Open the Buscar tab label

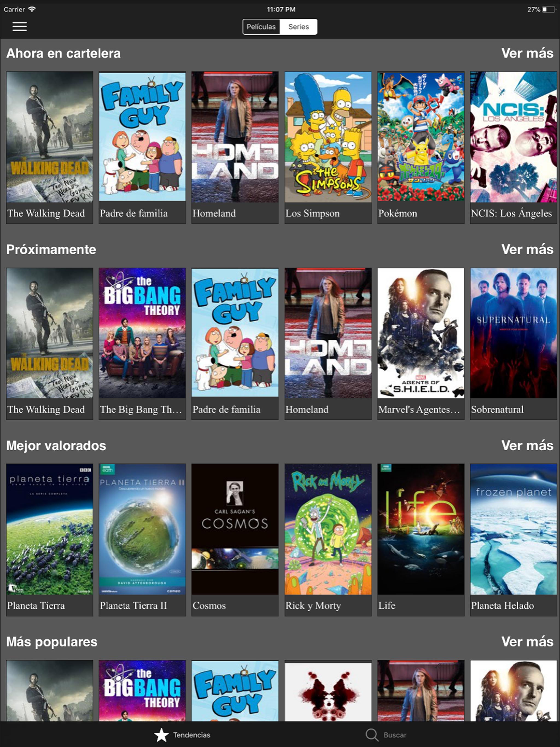click(x=395, y=735)
